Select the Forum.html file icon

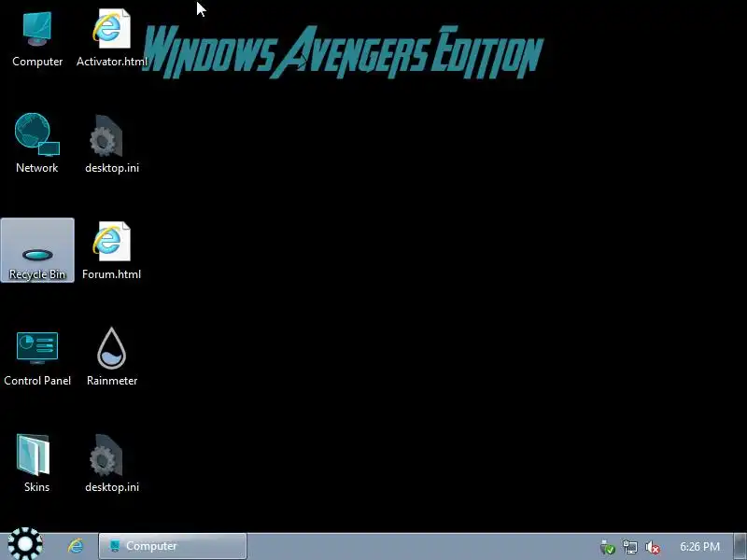(111, 250)
